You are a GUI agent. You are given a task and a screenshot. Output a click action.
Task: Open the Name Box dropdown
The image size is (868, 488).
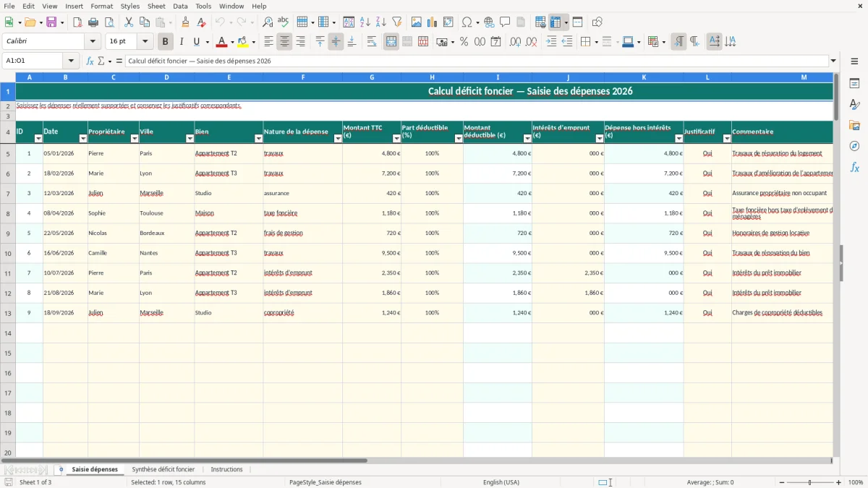click(x=72, y=61)
